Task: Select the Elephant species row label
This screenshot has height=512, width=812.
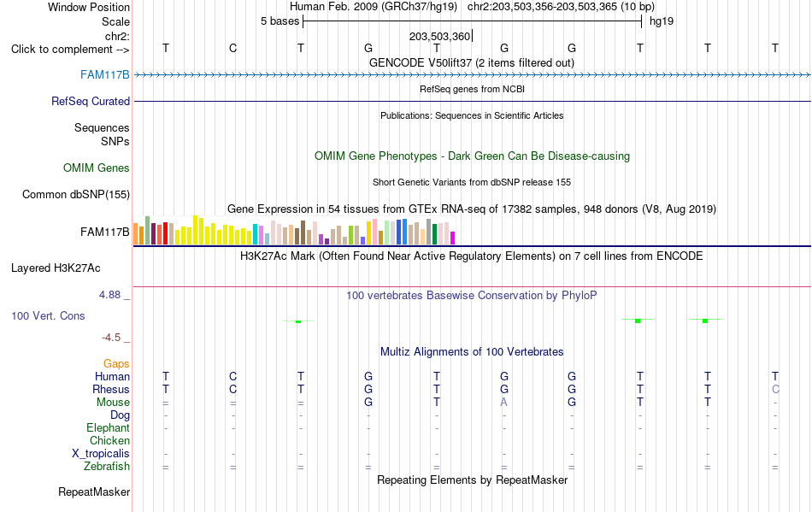Action: pyautogui.click(x=108, y=427)
